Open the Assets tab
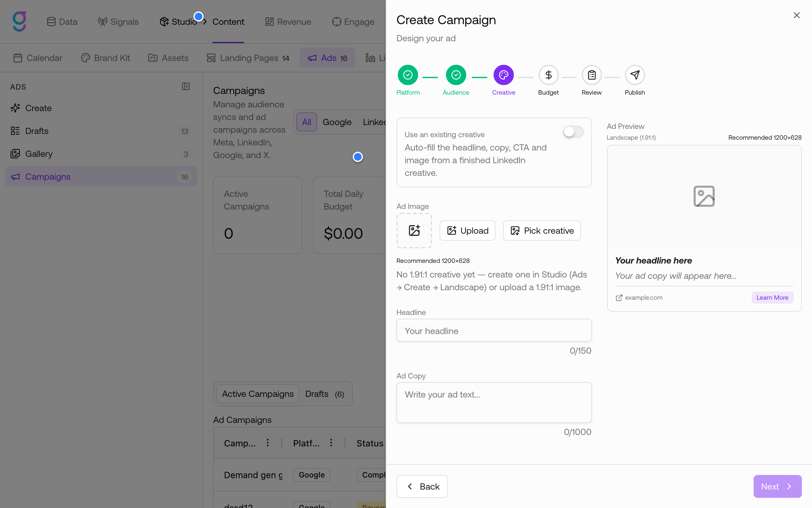The image size is (812, 508). tap(168, 58)
